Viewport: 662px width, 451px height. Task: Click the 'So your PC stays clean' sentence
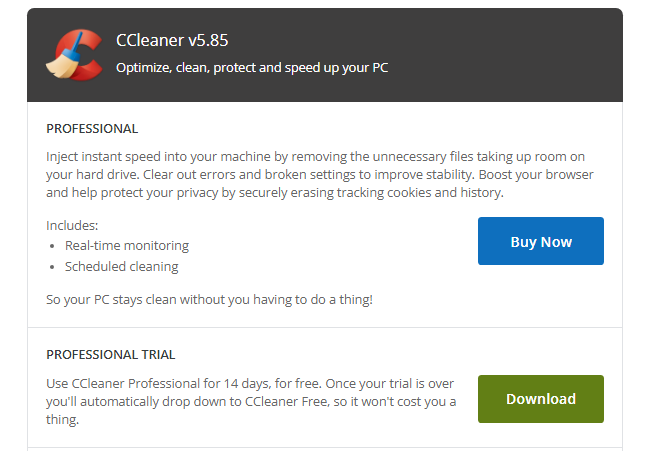[x=209, y=299]
